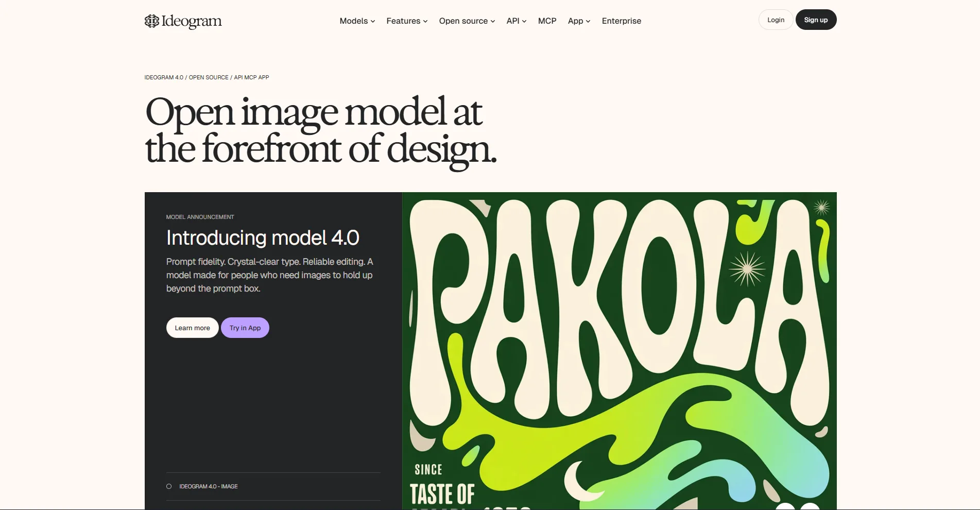
Task: Click the breadcrumb text IDEOGRAM 4.0 / OPEN SOURCE
Action: tap(186, 77)
